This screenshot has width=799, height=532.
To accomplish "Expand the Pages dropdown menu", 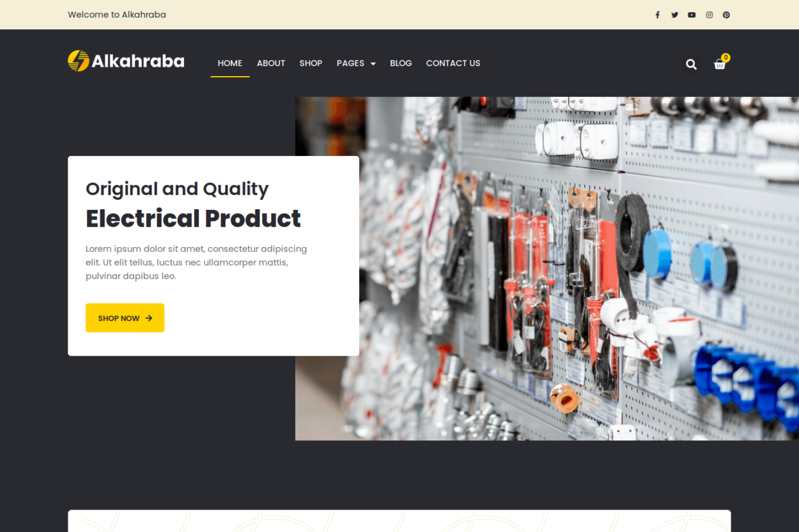I will click(x=351, y=63).
